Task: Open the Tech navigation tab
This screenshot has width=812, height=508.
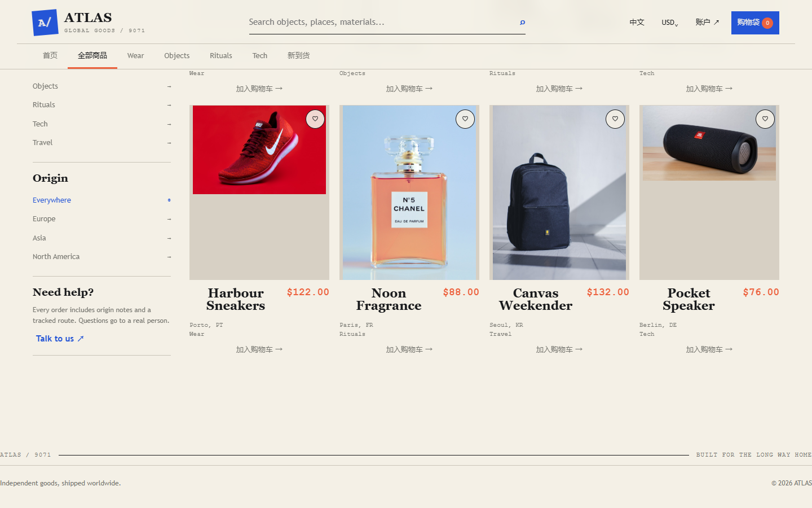Action: (260, 55)
